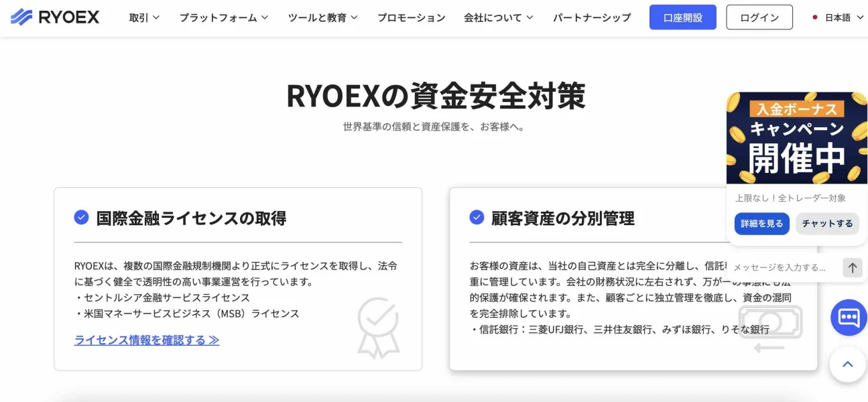
Task: Click the money bill transfer icon
Action: [771, 329]
